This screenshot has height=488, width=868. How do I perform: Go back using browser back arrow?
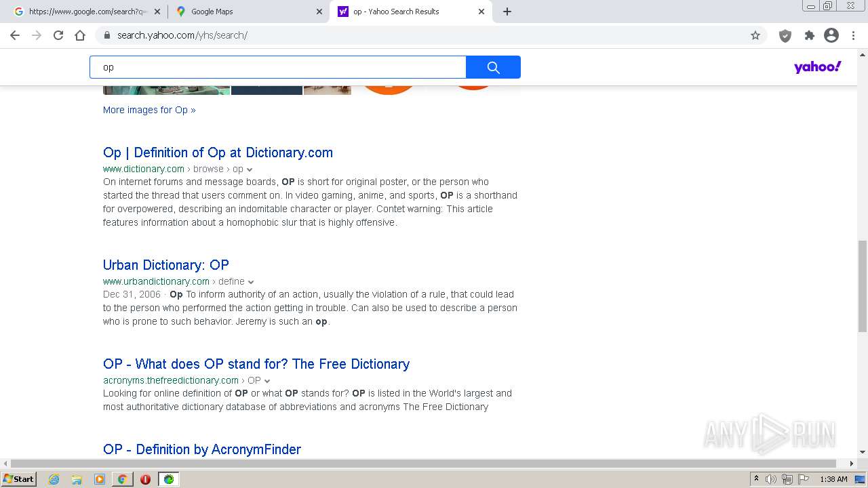pyautogui.click(x=15, y=35)
